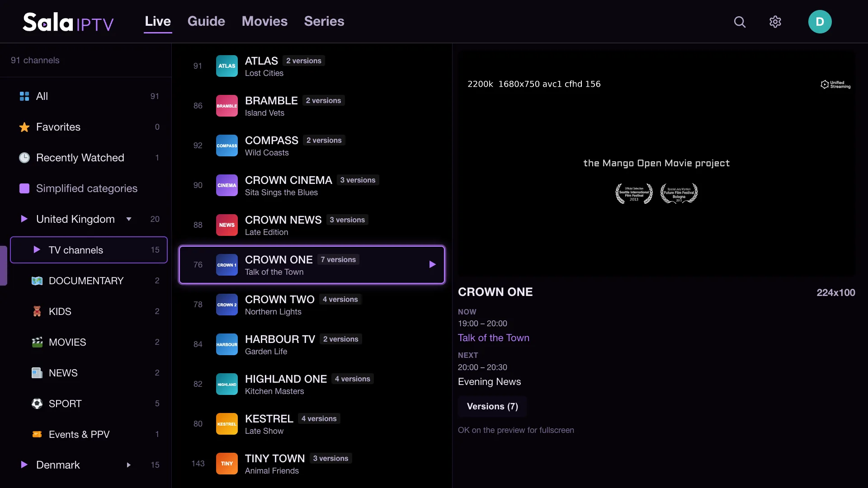Click the Favorites star icon

coord(24,127)
